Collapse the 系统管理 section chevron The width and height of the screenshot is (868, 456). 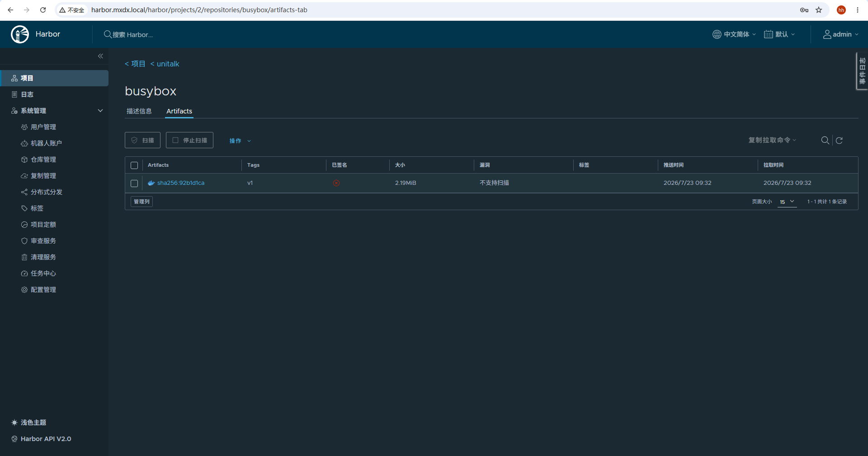100,111
